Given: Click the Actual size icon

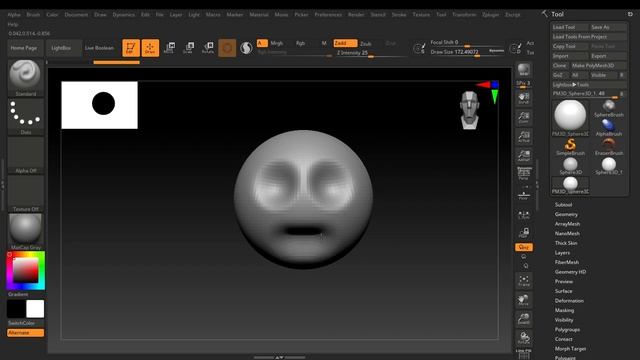Looking at the screenshot, I should pyautogui.click(x=524, y=137).
